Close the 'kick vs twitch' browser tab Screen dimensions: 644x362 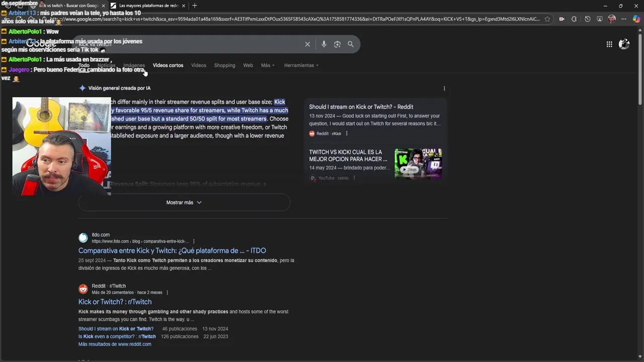click(x=103, y=6)
